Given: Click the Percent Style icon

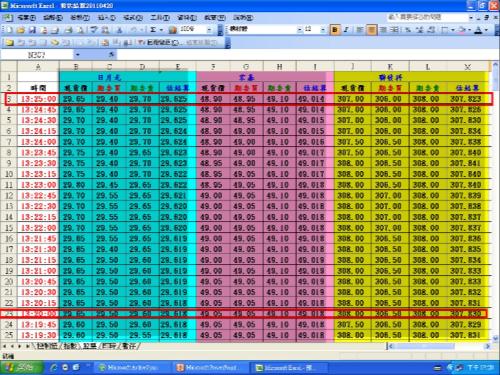Looking at the screenshot, I should [408, 30].
